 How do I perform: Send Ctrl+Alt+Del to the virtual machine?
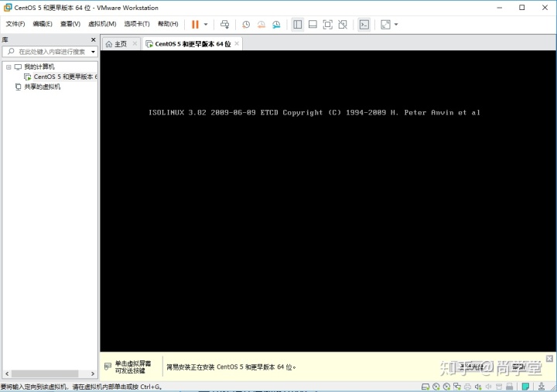[224, 25]
